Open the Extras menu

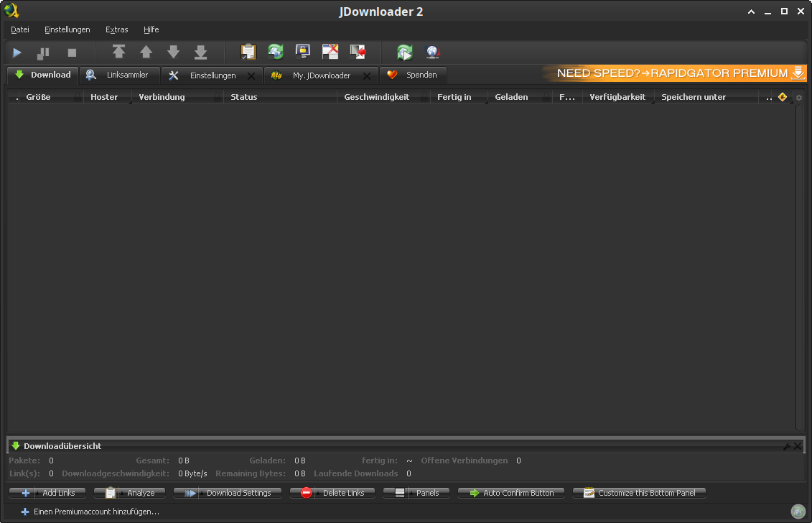pyautogui.click(x=116, y=29)
